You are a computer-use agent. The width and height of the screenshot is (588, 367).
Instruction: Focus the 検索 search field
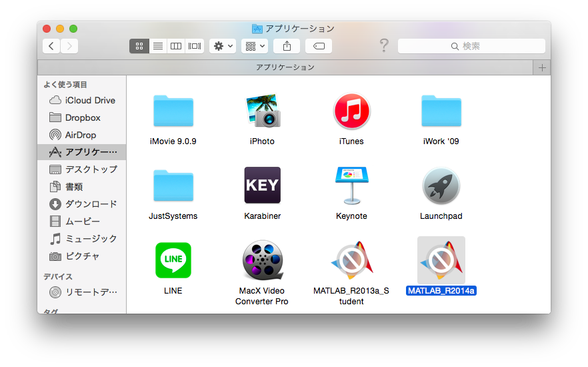(x=471, y=46)
